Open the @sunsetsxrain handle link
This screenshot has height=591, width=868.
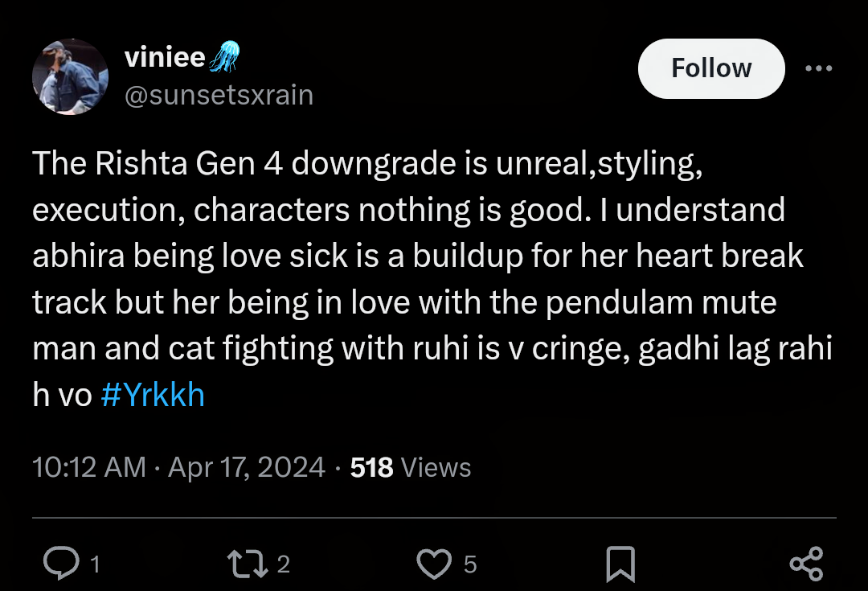coord(219,95)
